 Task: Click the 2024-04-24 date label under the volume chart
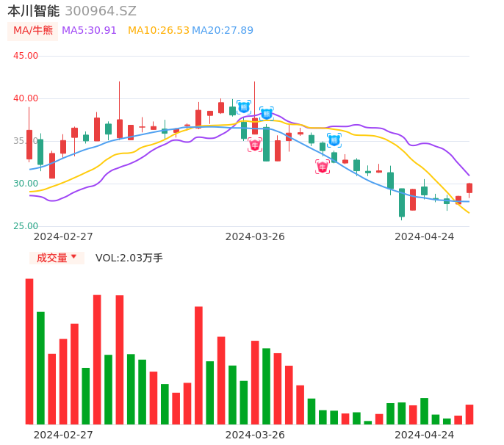point(425,435)
